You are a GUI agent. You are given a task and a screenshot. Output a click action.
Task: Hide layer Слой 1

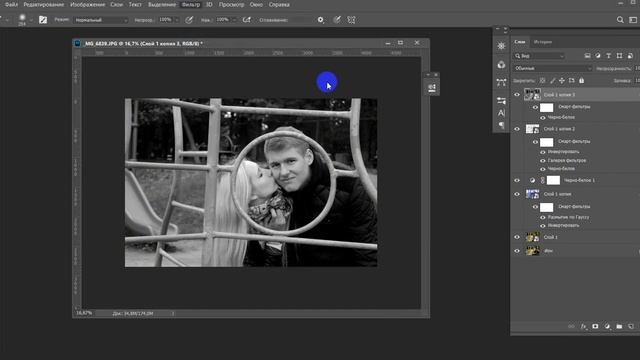coord(517,237)
